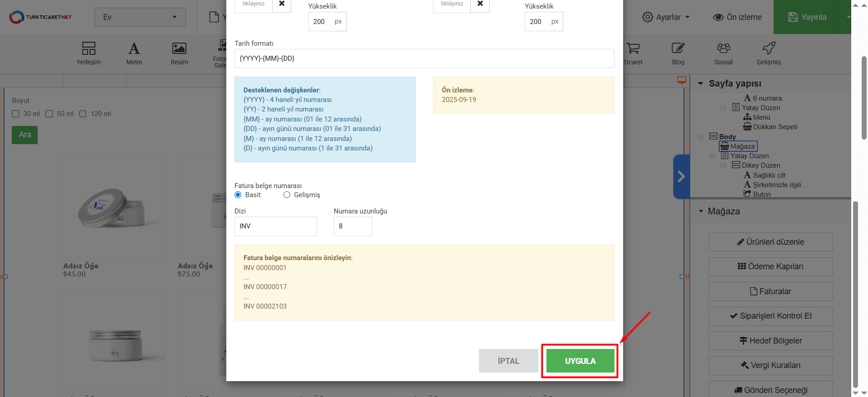Screen dimensions: 868x397
Task: Click the X next to left image field
Action: click(x=282, y=4)
